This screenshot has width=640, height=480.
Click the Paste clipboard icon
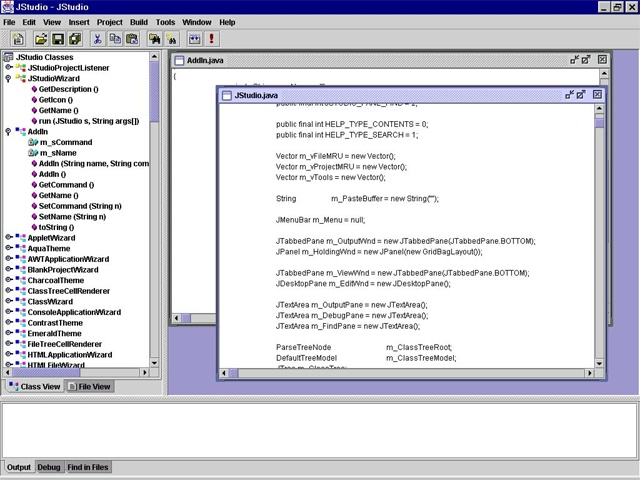tap(132, 39)
